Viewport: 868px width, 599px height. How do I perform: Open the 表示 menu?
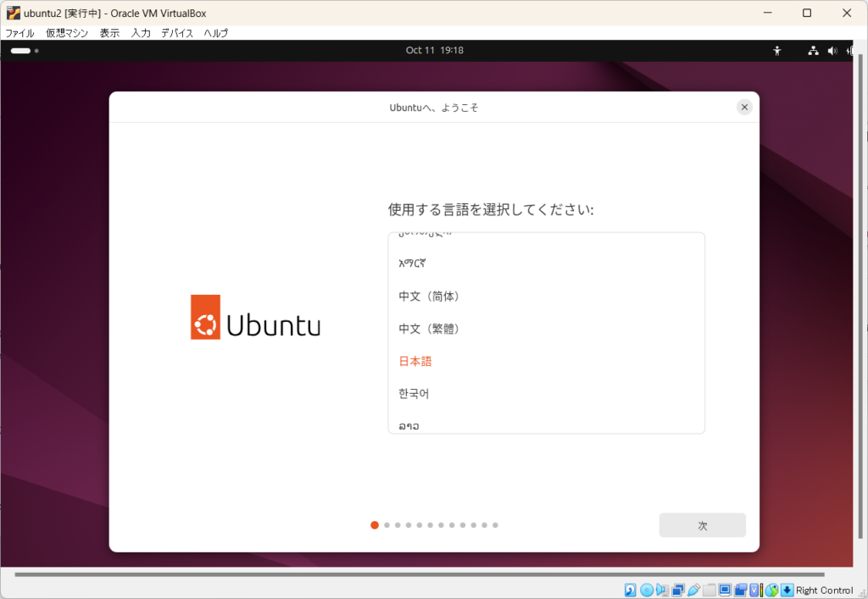(109, 33)
